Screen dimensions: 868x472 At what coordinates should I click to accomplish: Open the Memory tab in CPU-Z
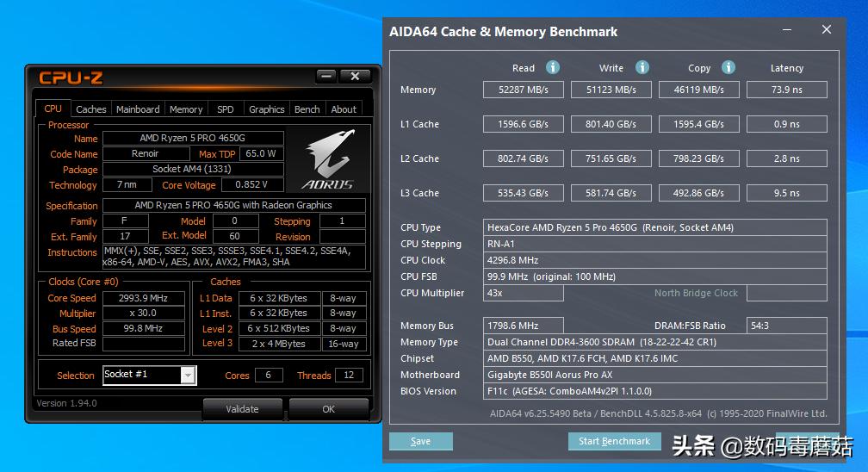coord(186,109)
